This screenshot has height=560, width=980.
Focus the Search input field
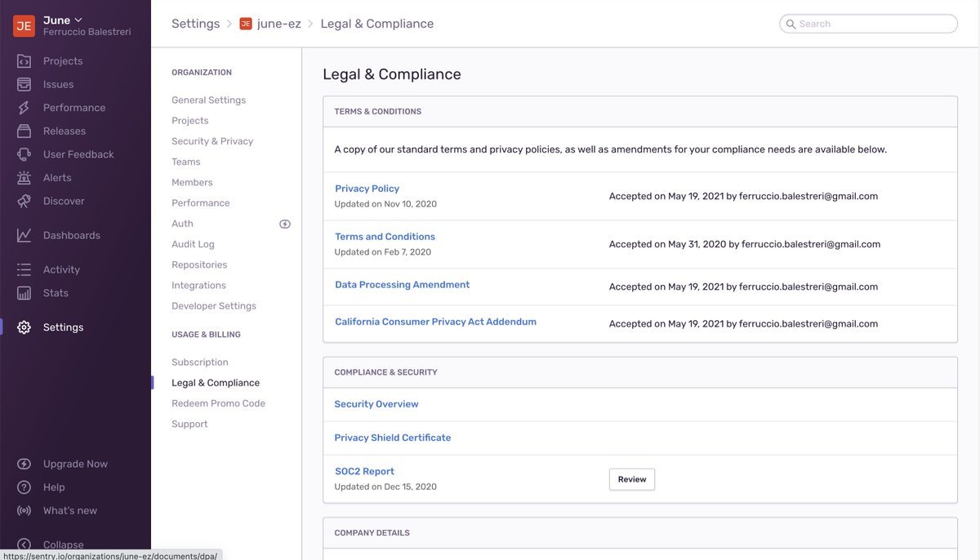pos(869,24)
